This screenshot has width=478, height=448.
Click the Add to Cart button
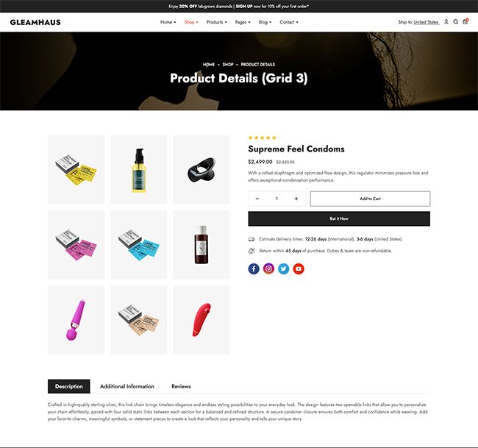click(370, 199)
